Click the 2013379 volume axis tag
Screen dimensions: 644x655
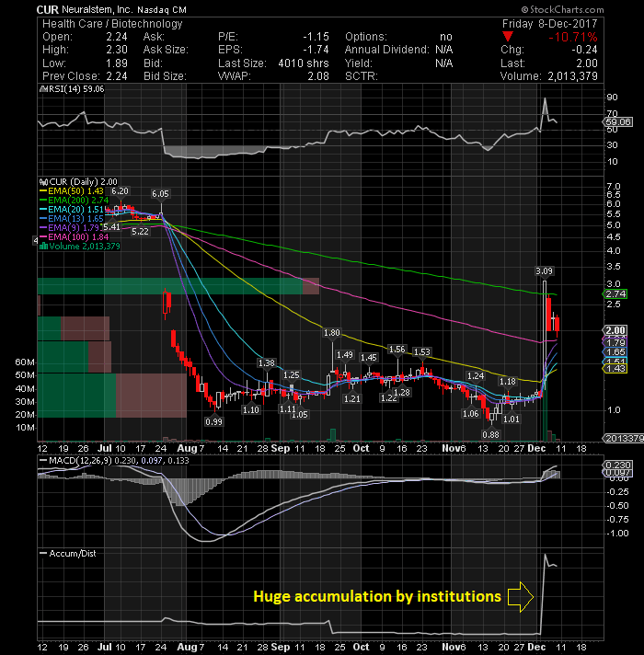coord(624,438)
